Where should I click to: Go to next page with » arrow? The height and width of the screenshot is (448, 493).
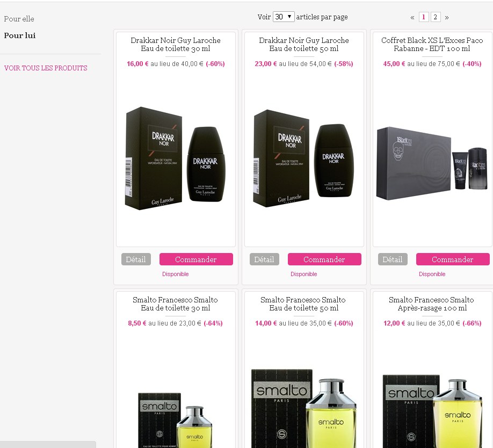(447, 17)
